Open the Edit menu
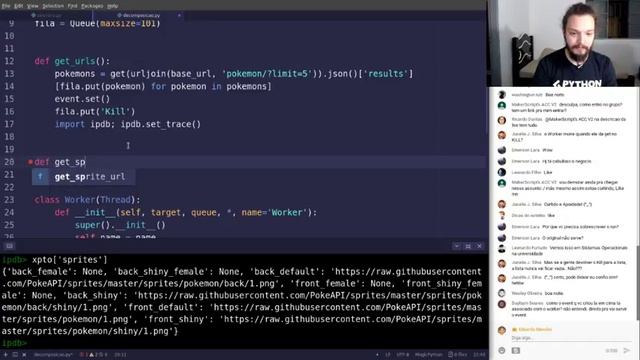 click(19, 6)
